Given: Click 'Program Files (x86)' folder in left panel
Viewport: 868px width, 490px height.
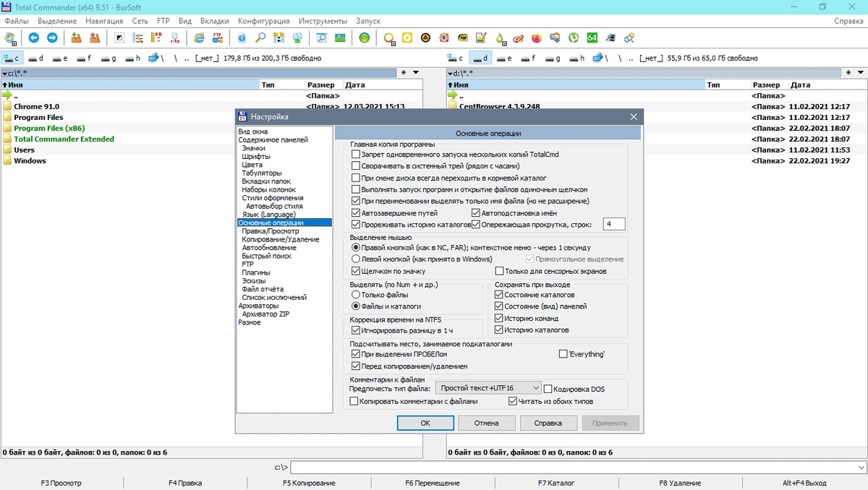Looking at the screenshot, I should [x=49, y=128].
